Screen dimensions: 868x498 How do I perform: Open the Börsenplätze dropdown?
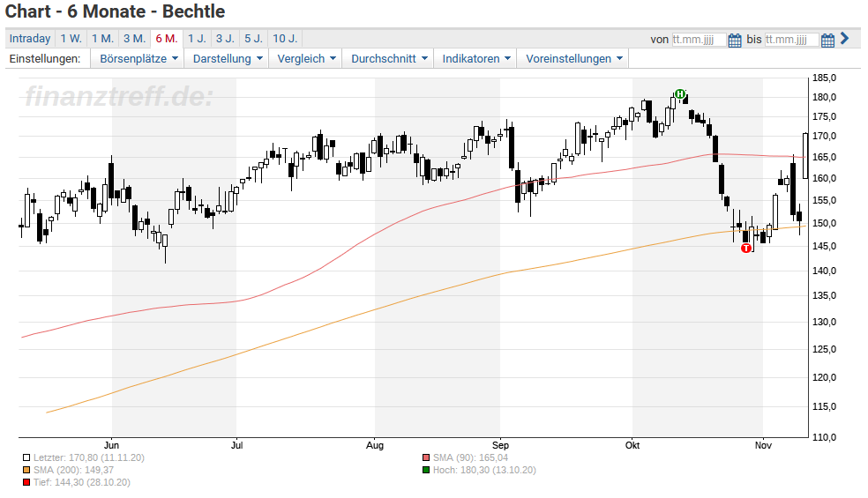point(138,59)
